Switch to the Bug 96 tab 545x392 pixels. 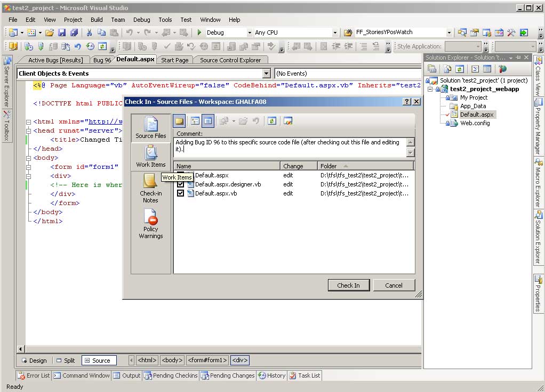point(102,60)
